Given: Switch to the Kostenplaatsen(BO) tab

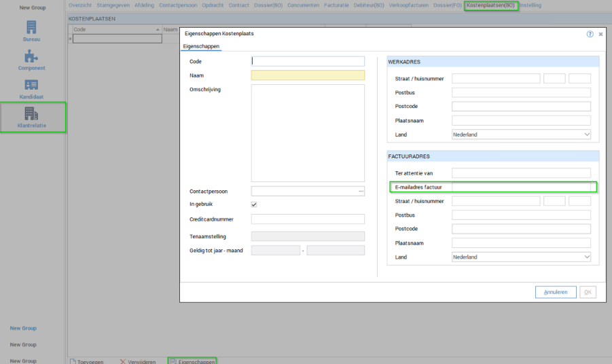Looking at the screenshot, I should point(490,5).
